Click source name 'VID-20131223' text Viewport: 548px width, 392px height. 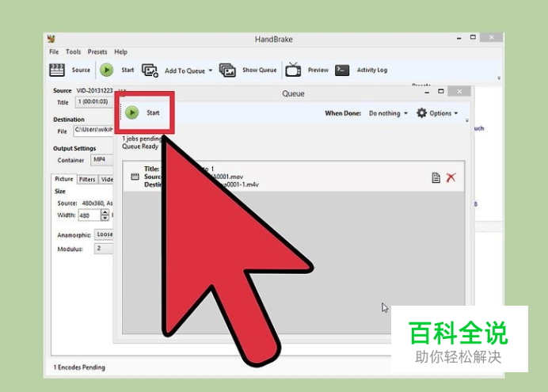95,90
